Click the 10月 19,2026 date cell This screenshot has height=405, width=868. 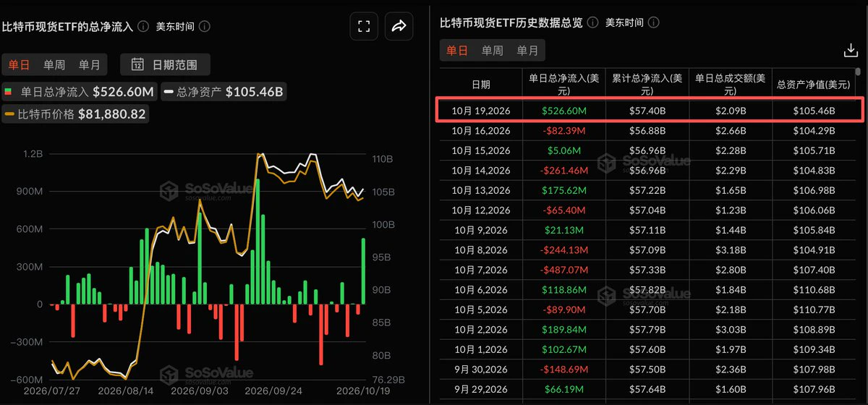click(x=481, y=111)
